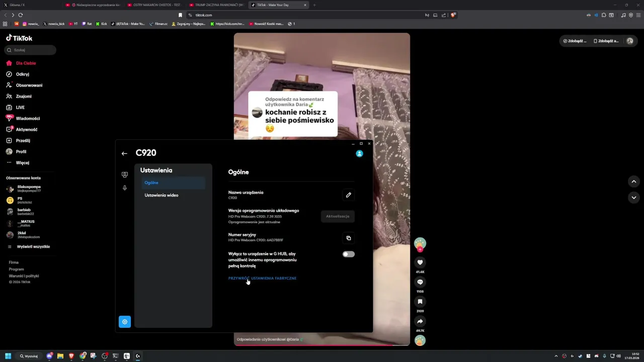This screenshot has height=362, width=644.
Task: Open G HUB settings gear at the bottom left
Action: 125,322
